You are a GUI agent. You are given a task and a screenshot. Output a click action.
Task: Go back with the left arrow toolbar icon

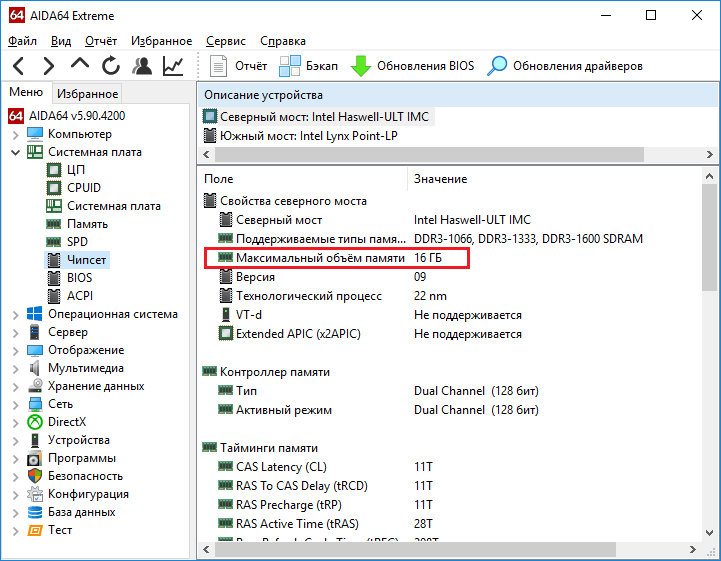[x=19, y=66]
